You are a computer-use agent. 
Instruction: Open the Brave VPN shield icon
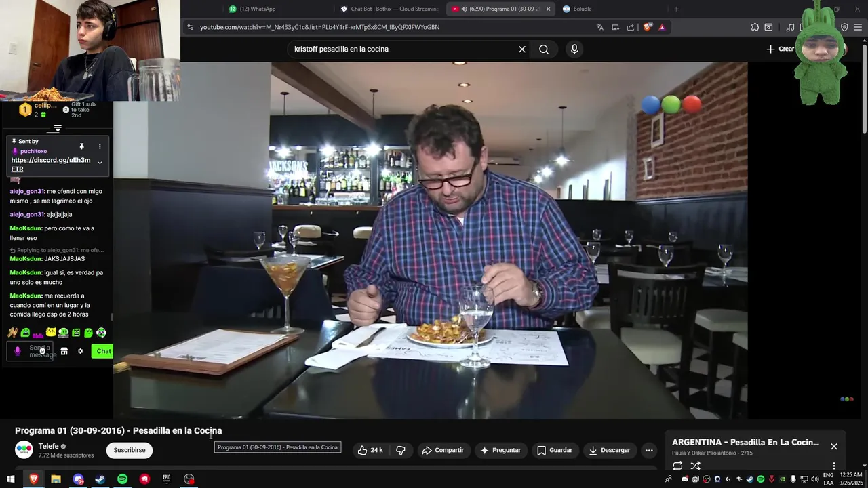(844, 27)
